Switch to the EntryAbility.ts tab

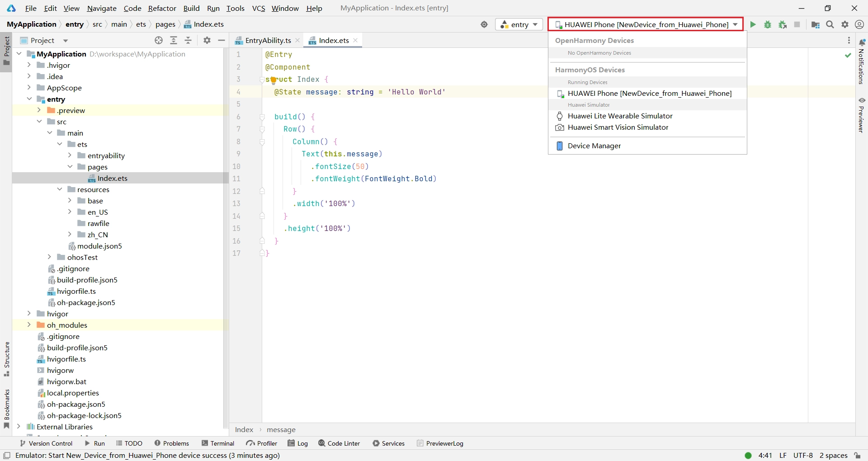[x=268, y=40]
